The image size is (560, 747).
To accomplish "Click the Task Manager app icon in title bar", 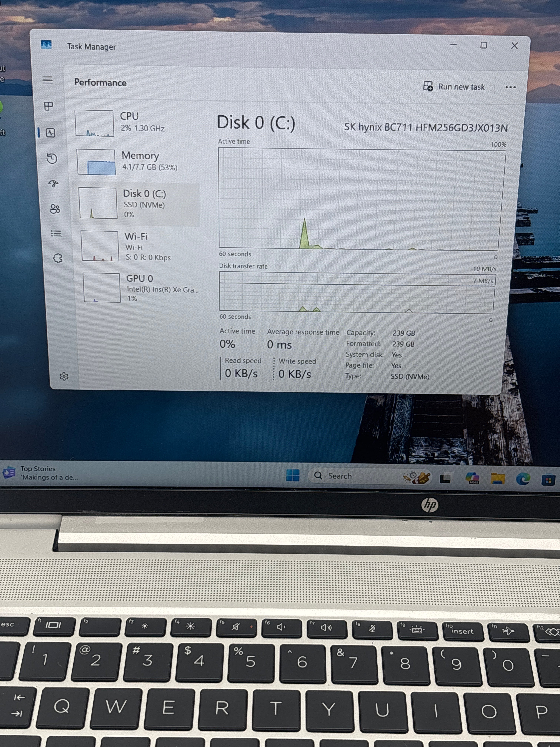I will [x=46, y=45].
